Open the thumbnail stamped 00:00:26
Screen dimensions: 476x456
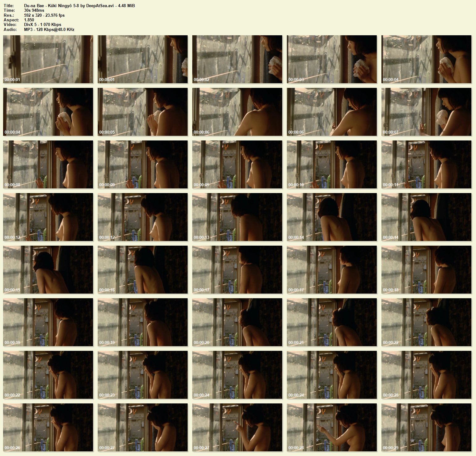(x=48, y=427)
